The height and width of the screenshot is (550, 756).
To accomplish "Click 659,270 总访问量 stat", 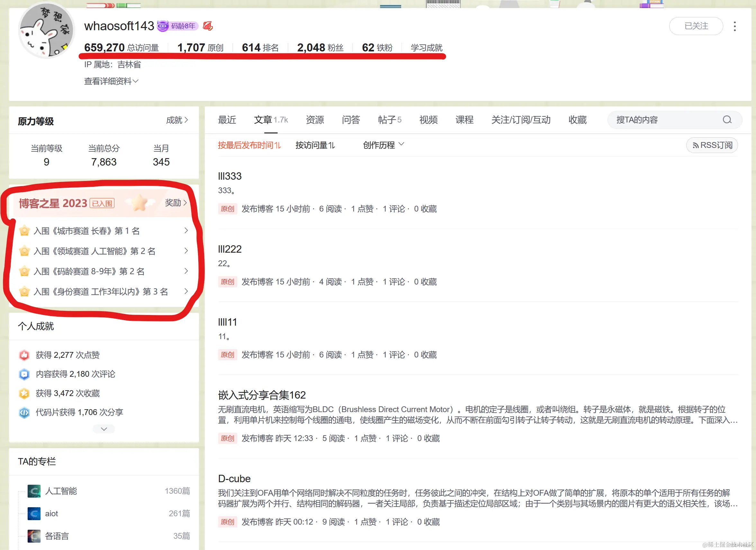I will pyautogui.click(x=121, y=48).
